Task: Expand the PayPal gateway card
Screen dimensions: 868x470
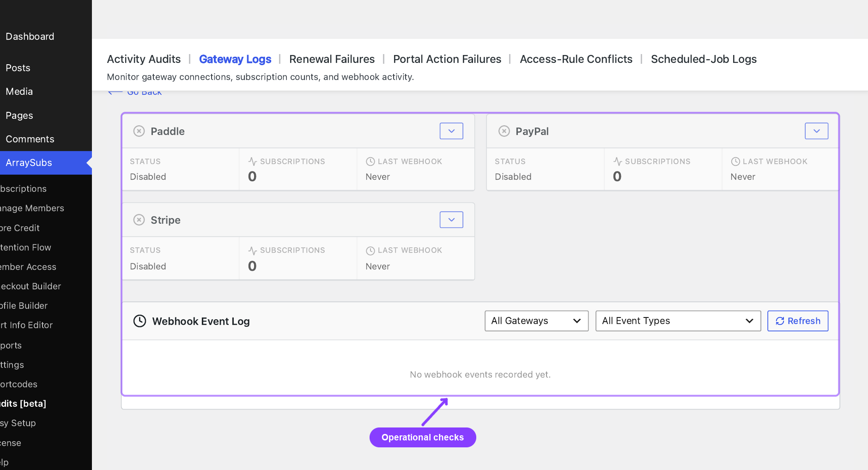Action: tap(816, 131)
